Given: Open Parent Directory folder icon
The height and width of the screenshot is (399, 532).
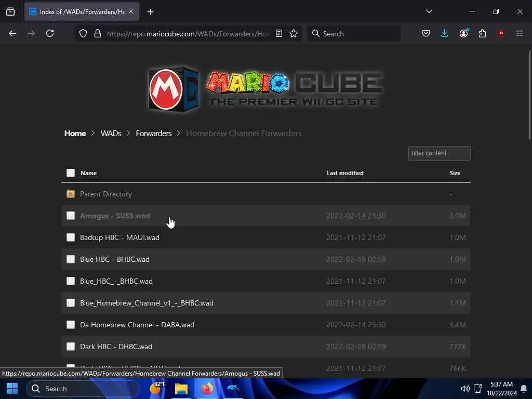Looking at the screenshot, I should 71,194.
